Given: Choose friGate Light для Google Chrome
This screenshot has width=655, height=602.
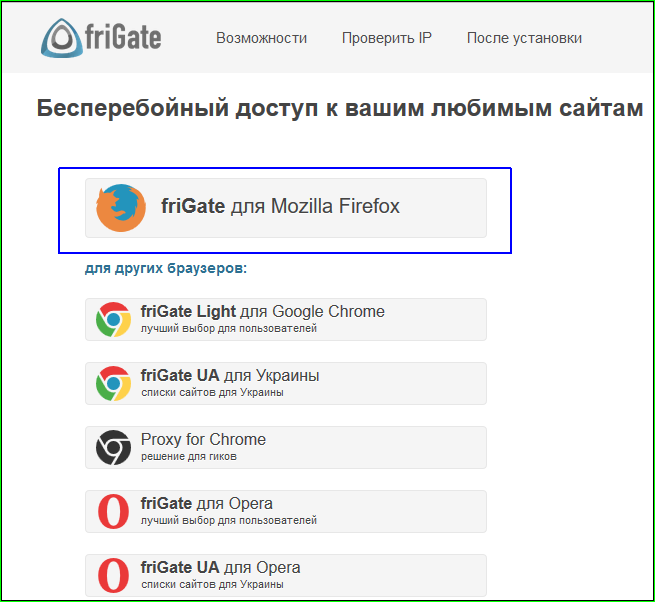Looking at the screenshot, I should [x=286, y=320].
